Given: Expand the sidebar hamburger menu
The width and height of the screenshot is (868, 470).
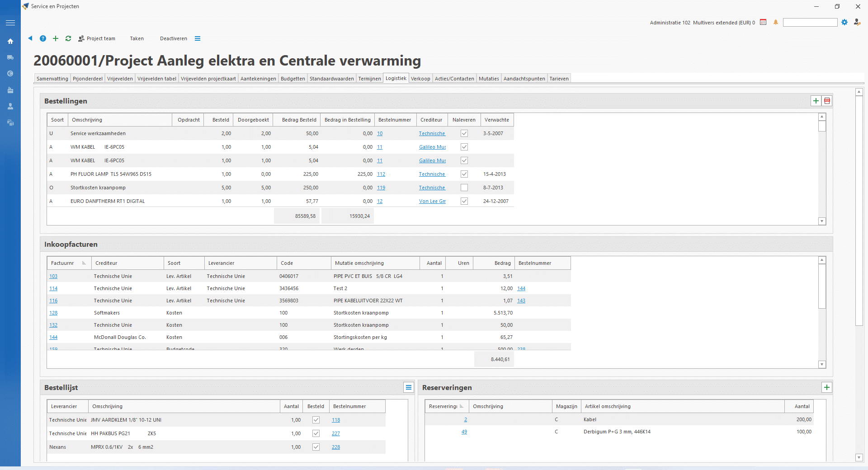Looking at the screenshot, I should coord(10,23).
